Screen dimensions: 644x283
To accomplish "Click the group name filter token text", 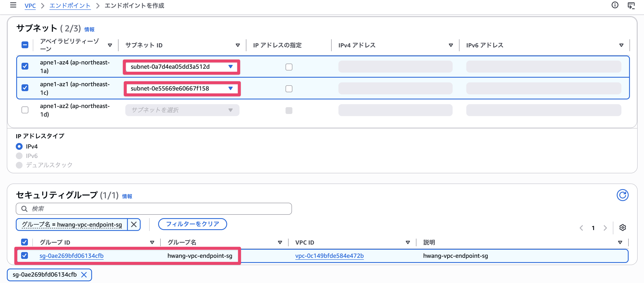I will tap(72, 224).
